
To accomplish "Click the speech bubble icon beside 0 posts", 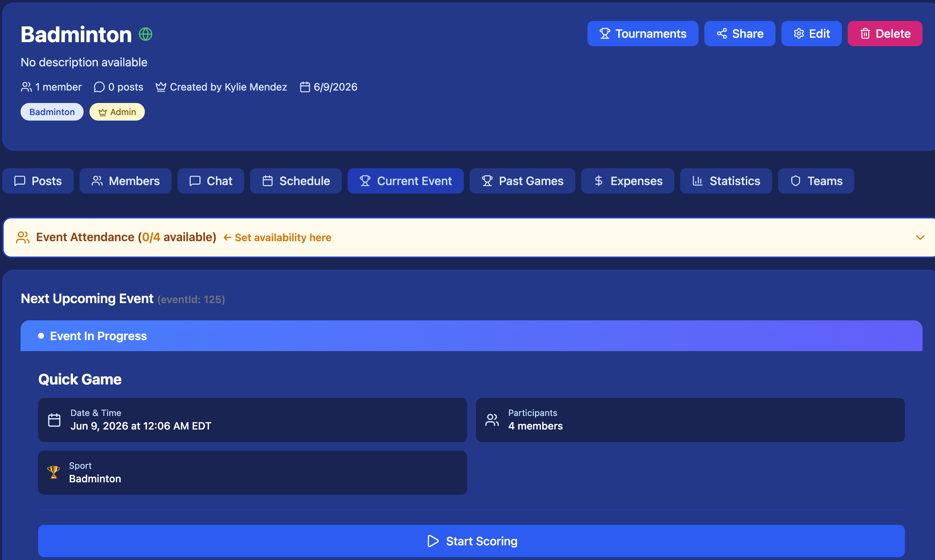I will [99, 87].
